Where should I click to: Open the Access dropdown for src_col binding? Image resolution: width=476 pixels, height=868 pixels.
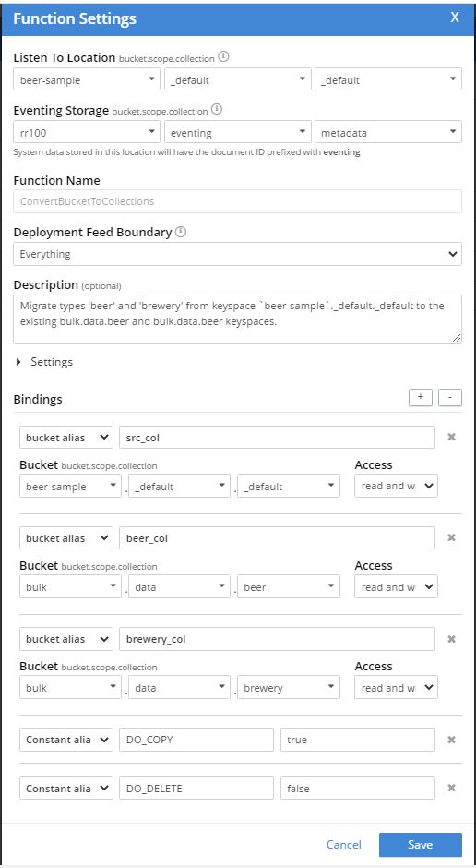tap(396, 486)
